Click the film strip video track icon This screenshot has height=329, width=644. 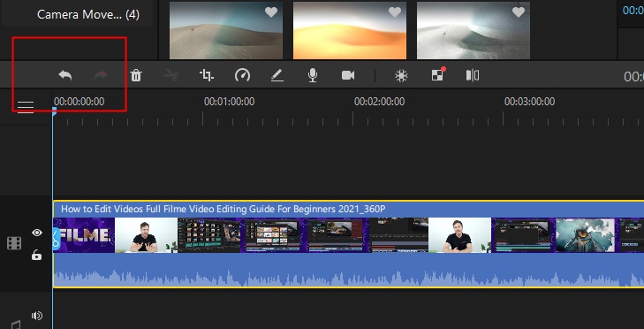tap(14, 243)
